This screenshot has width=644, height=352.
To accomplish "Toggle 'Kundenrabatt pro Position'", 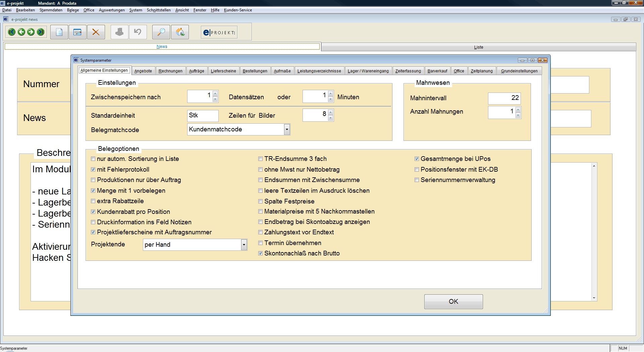I will (x=93, y=212).
